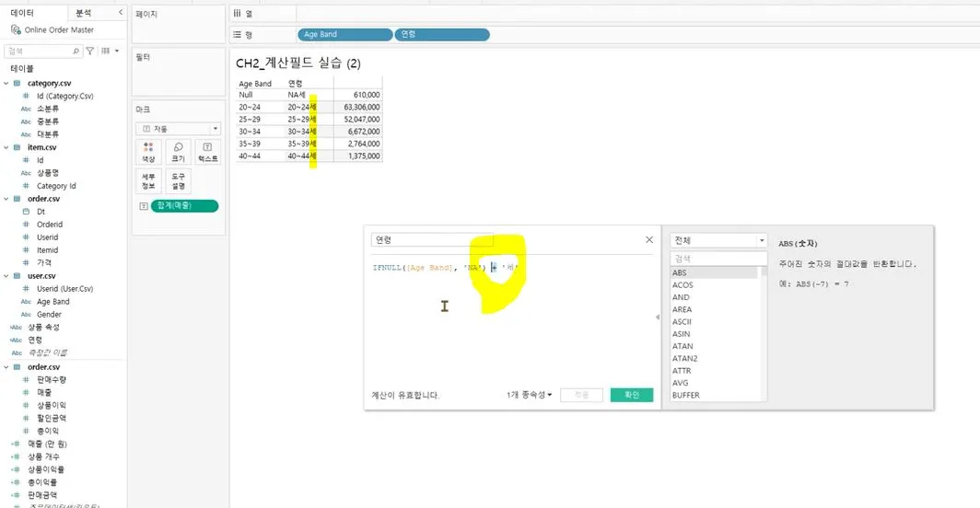Click the # icon next to Orderid

click(x=26, y=225)
